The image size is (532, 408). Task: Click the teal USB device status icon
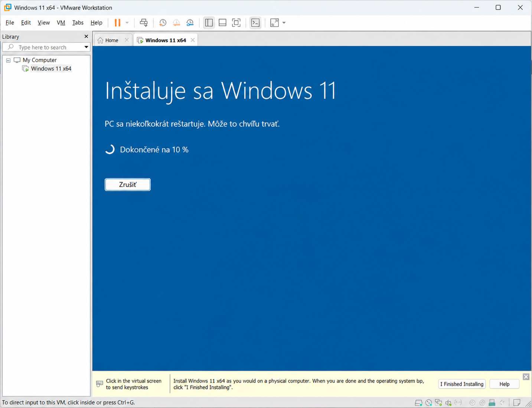(x=492, y=403)
